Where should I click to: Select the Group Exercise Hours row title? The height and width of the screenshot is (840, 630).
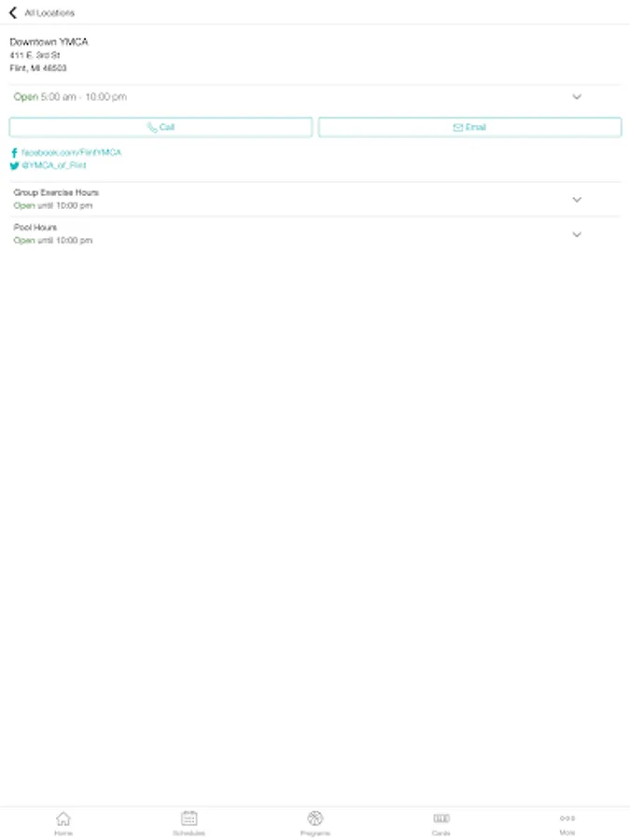(x=56, y=192)
